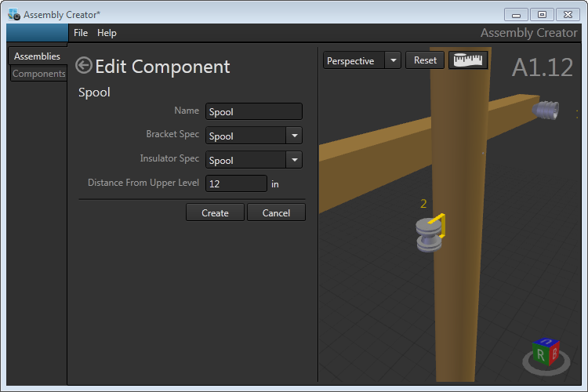
Task: Expand the Insulator Spec dropdown
Action: [x=294, y=160]
